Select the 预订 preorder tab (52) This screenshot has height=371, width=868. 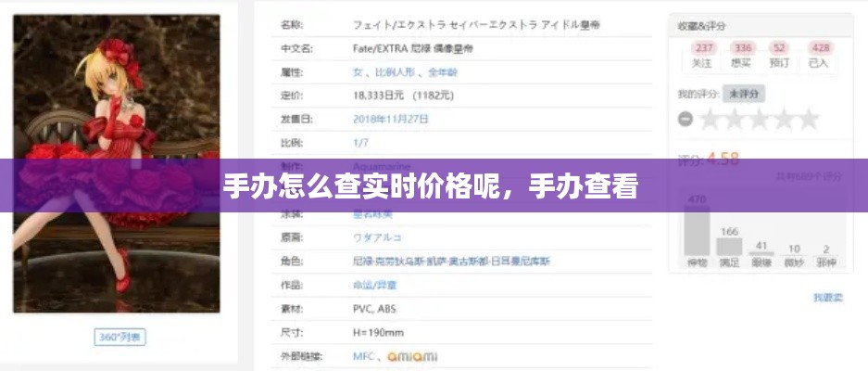click(x=779, y=56)
